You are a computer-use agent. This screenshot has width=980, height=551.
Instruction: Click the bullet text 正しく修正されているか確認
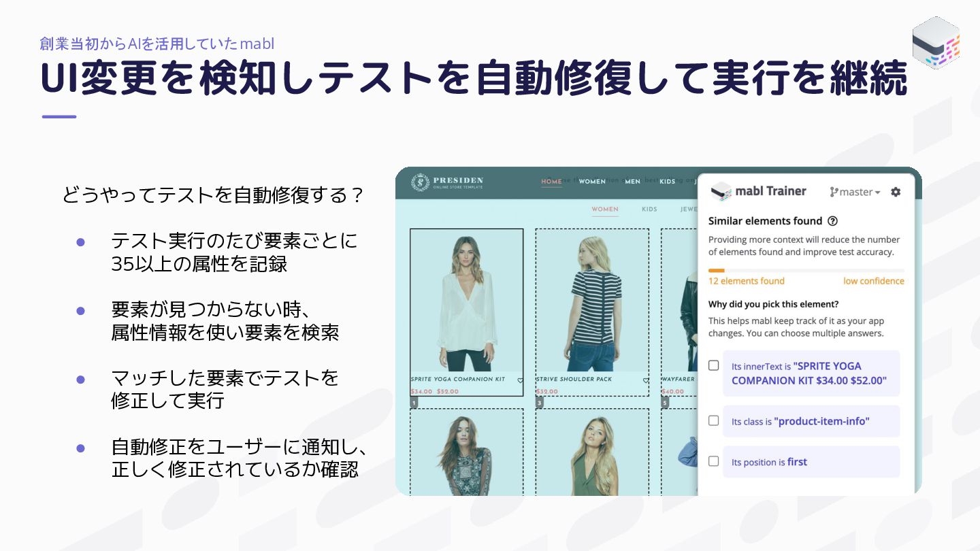pyautogui.click(x=234, y=469)
